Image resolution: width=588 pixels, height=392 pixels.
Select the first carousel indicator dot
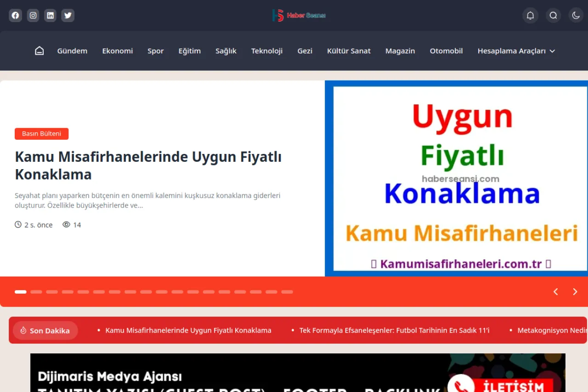pos(20,291)
